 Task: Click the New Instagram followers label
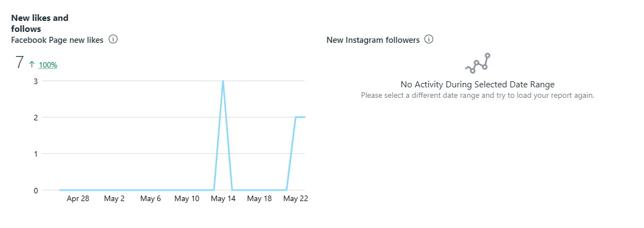(373, 40)
